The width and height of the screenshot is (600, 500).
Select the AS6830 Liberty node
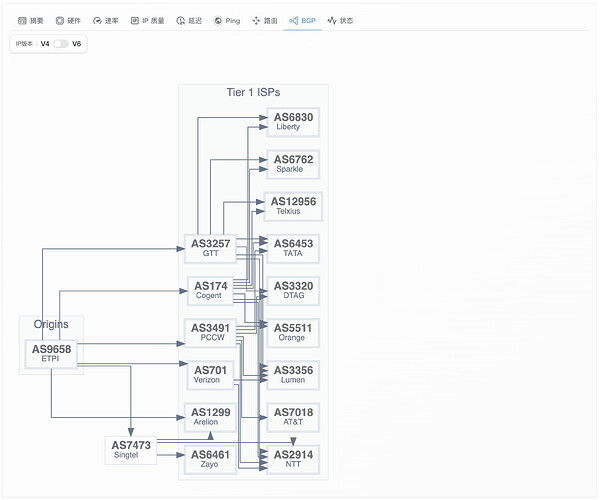click(293, 122)
